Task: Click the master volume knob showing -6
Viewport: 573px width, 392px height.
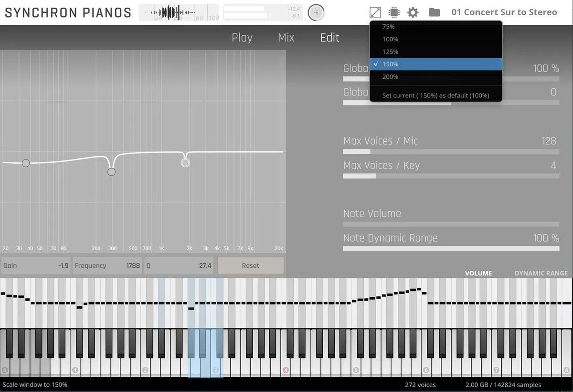Action: (x=316, y=12)
